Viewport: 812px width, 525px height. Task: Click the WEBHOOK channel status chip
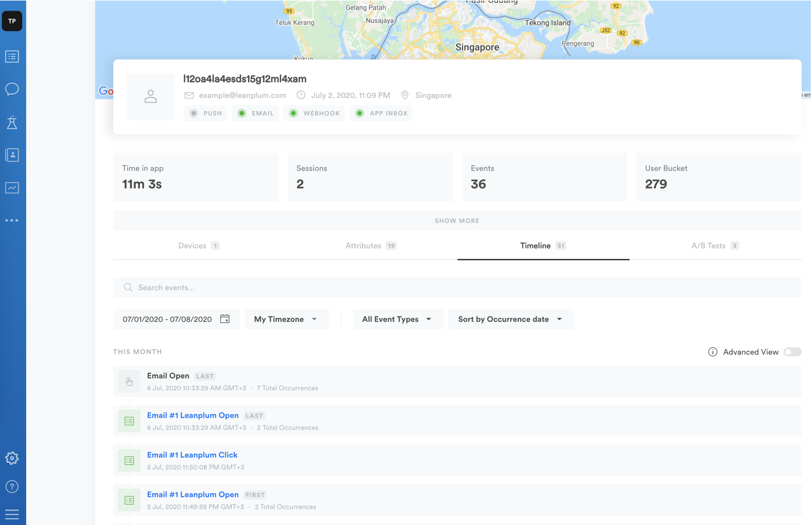click(x=314, y=113)
